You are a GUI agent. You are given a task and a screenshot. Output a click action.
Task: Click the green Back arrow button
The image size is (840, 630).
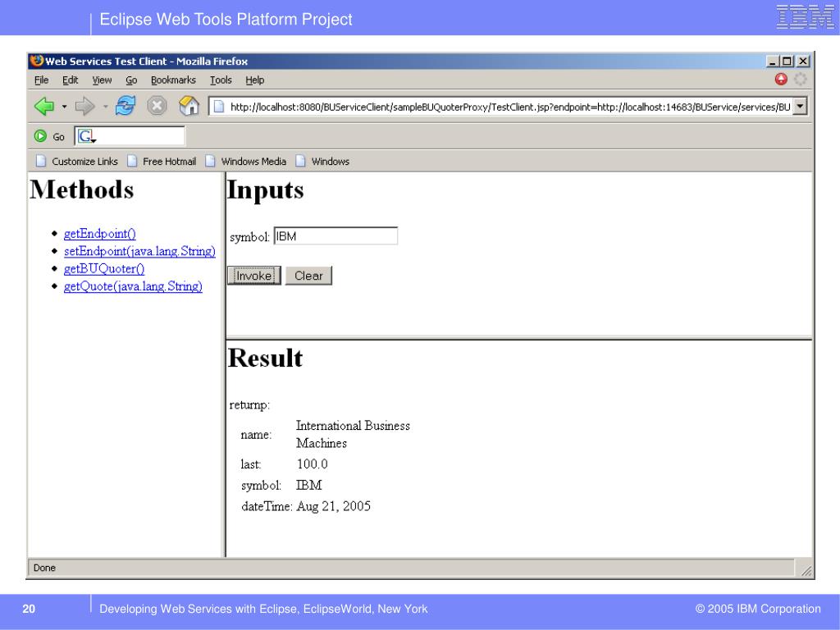pyautogui.click(x=44, y=106)
